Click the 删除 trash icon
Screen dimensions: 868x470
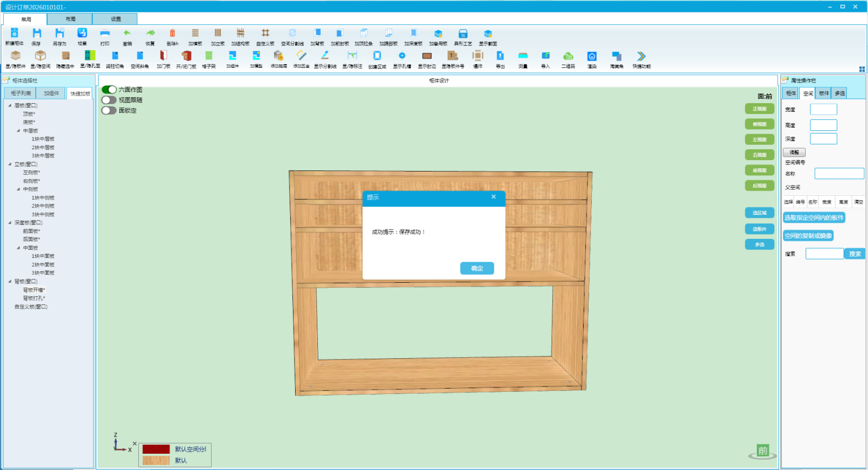pos(173,34)
